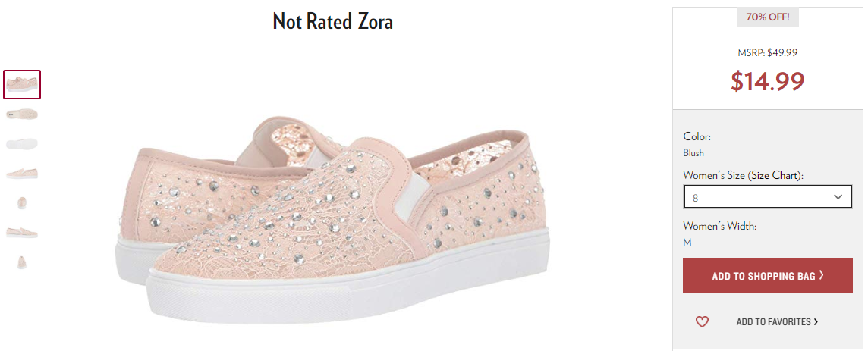Click the red $14.99 sale price
Screen dimensions: 868x351
[767, 81]
